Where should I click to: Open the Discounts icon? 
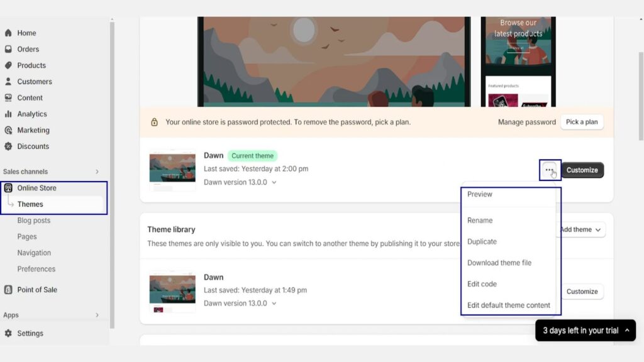click(x=9, y=146)
